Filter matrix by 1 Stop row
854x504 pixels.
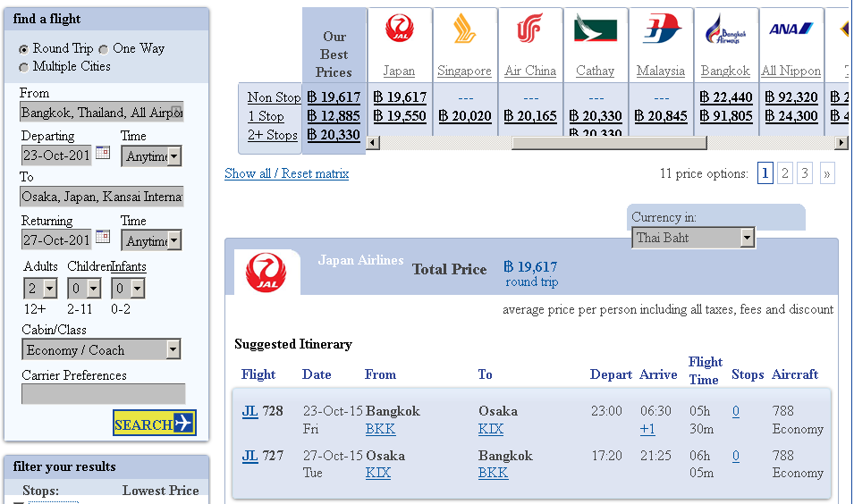click(266, 116)
